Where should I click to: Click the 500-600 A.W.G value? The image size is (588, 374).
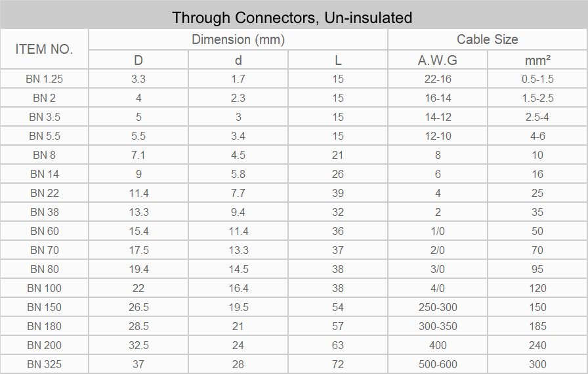[x=438, y=364]
